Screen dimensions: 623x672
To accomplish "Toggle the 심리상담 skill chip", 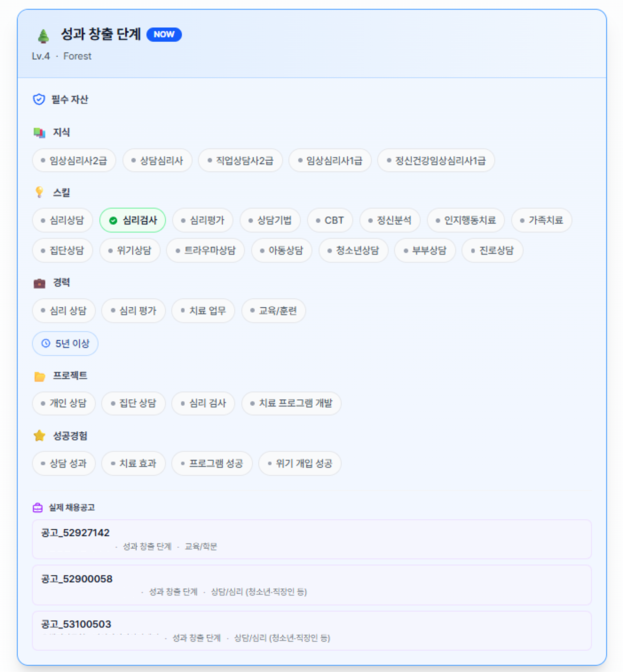I will (62, 220).
